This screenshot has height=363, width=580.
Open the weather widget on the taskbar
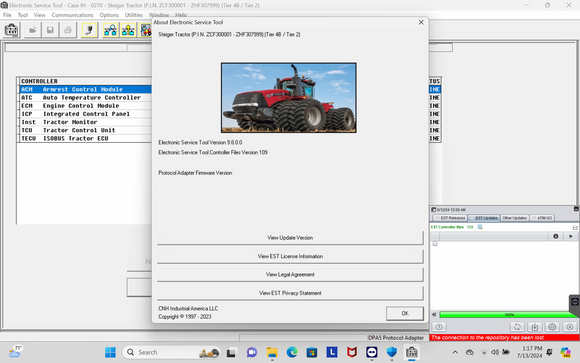[15, 352]
